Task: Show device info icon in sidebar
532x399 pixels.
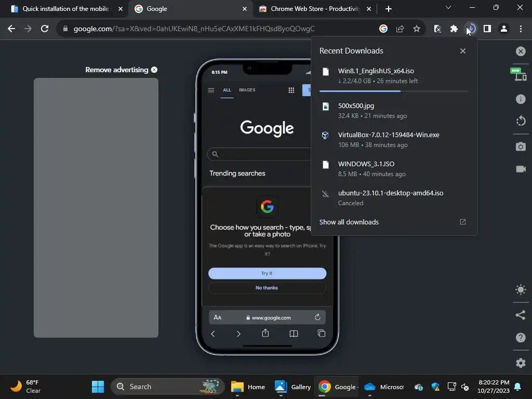Action: pos(521,99)
